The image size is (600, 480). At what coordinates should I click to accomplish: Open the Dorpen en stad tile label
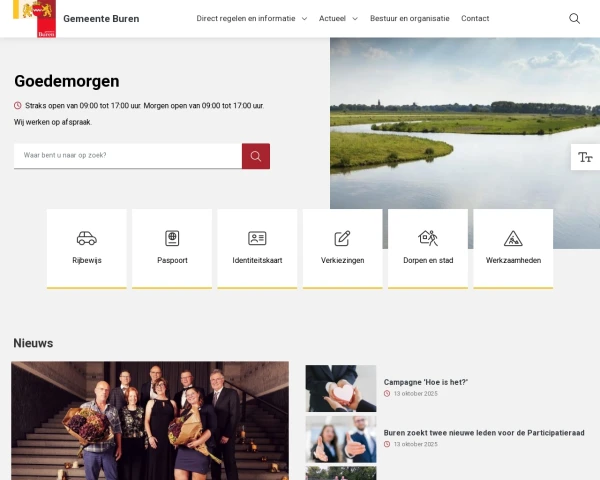coord(428,260)
